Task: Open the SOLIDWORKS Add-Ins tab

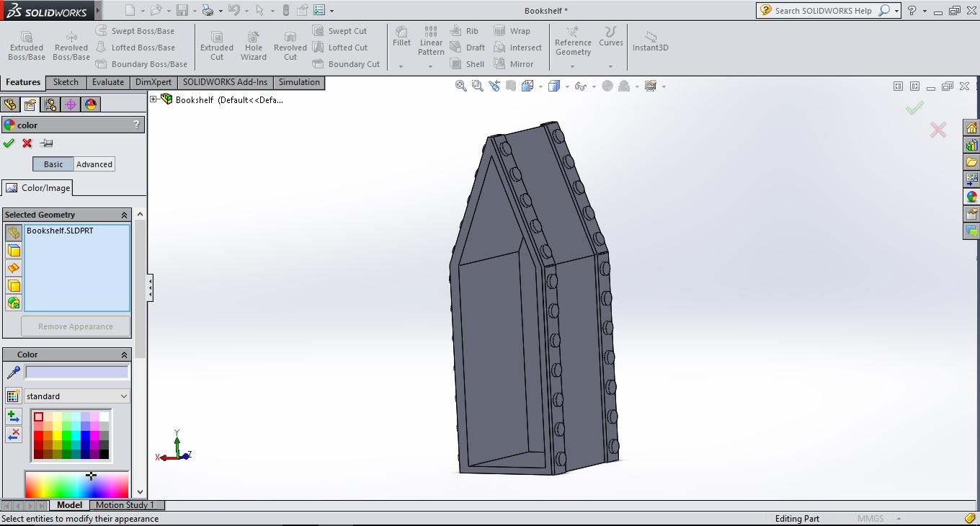Action: [225, 82]
